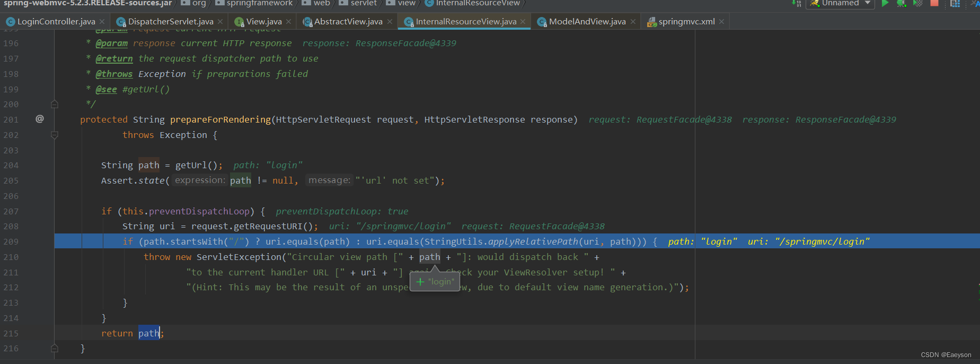The width and height of the screenshot is (980, 364).
Task: Click spring-webmvc sources jar breadcrumb
Action: pos(87,3)
